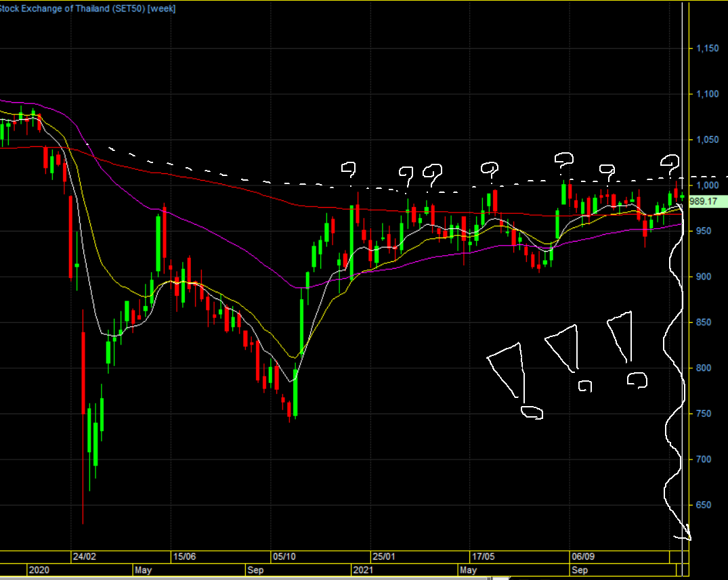
Task: Click the horizontal scrollbar below the timeline
Action: click(x=246, y=578)
